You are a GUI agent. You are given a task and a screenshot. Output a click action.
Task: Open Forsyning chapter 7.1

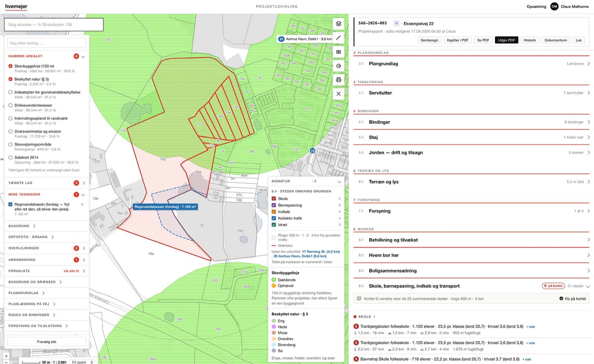(x=471, y=211)
